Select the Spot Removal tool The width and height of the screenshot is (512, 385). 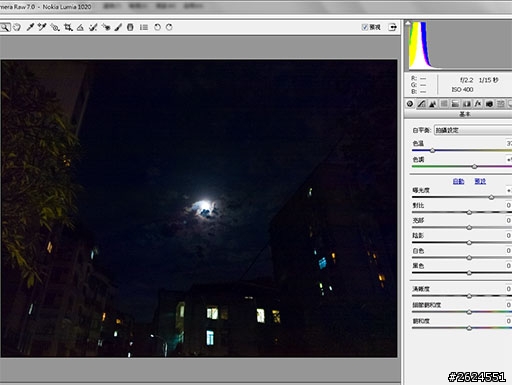coord(93,27)
